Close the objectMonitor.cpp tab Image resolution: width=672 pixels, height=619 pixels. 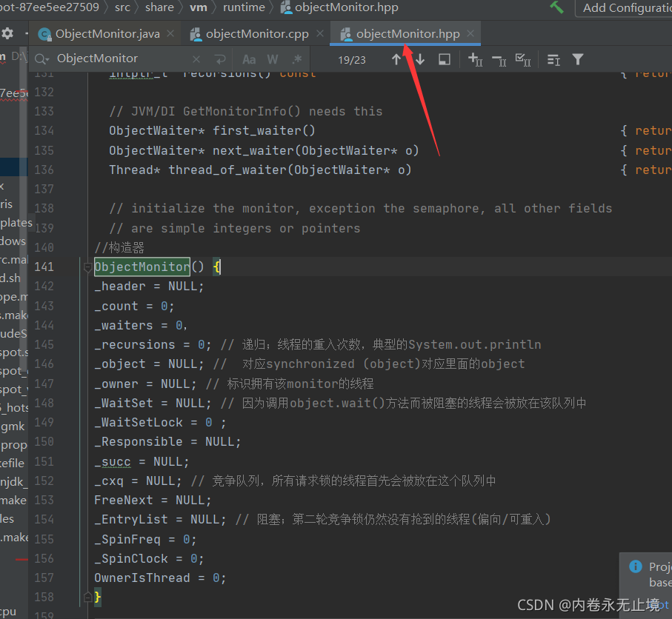point(320,33)
